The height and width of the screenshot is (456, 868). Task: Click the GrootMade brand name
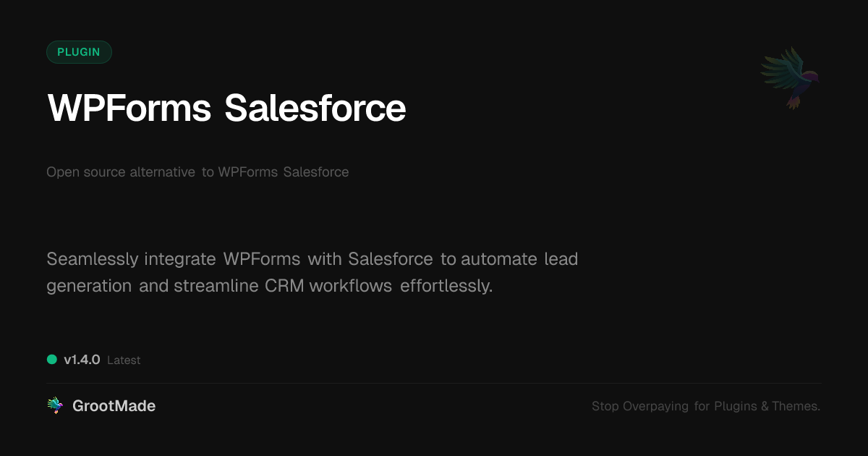[x=114, y=406]
